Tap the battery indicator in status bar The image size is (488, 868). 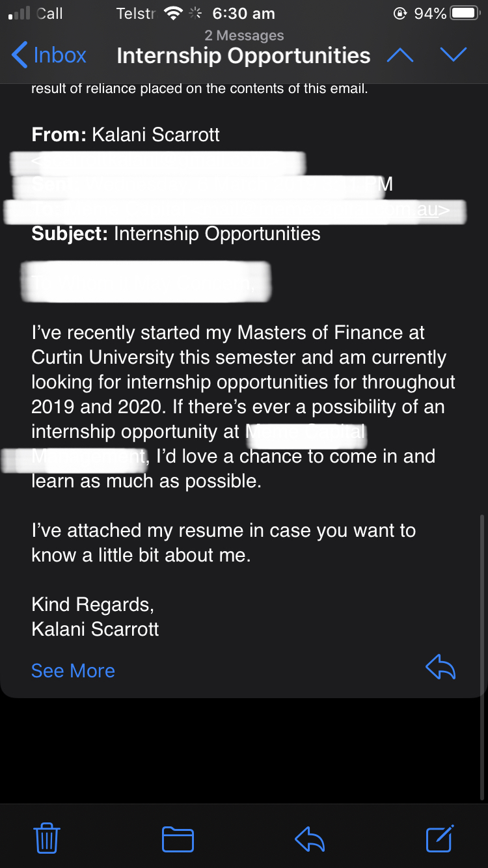pyautogui.click(x=465, y=14)
